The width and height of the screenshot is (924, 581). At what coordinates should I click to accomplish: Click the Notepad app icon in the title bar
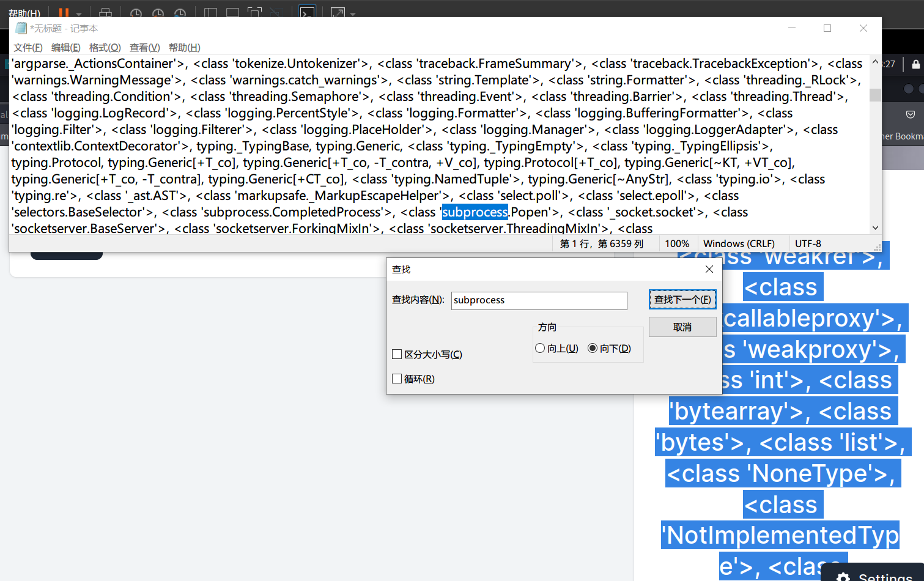21,28
